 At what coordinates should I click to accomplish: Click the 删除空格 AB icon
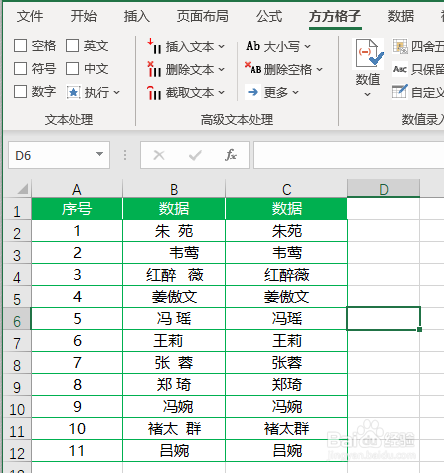pos(253,68)
